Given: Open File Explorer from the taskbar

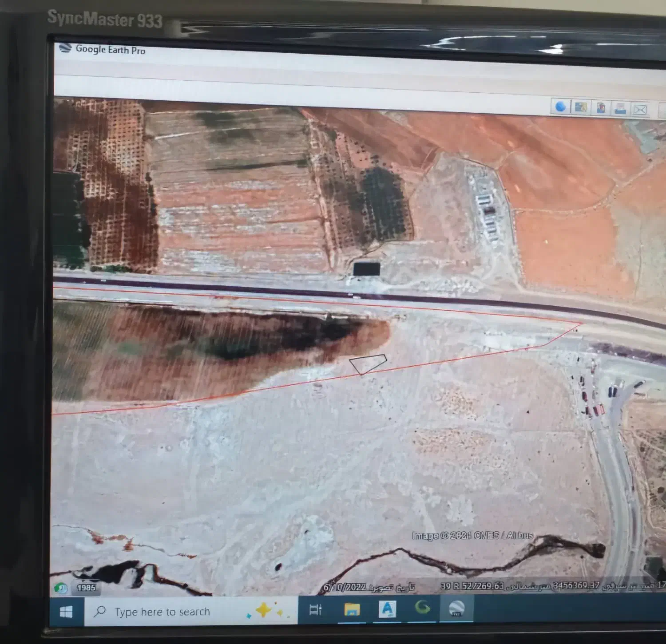Looking at the screenshot, I should click(352, 609).
